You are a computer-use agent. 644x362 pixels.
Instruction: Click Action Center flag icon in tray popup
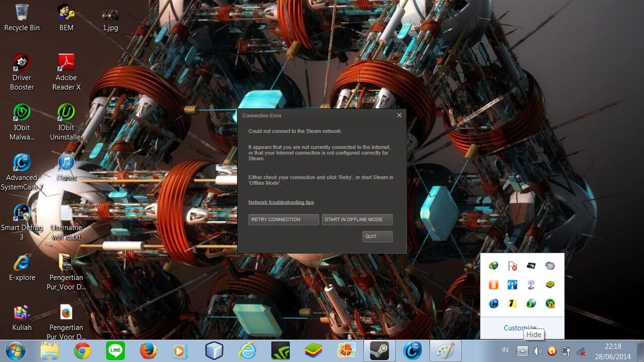512,265
